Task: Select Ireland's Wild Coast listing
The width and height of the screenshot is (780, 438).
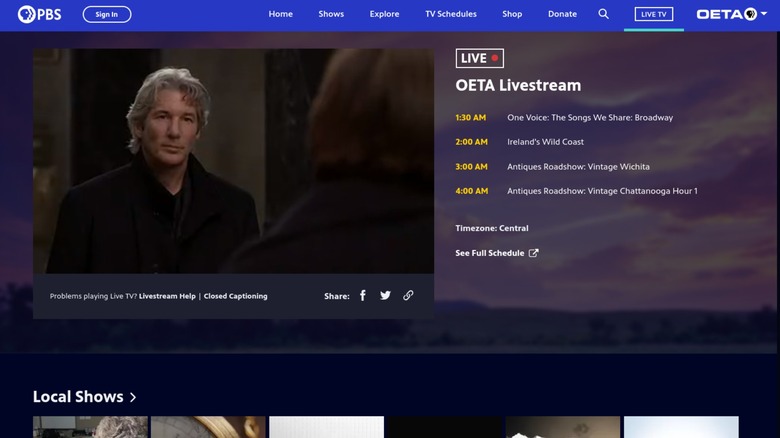Action: coord(545,142)
